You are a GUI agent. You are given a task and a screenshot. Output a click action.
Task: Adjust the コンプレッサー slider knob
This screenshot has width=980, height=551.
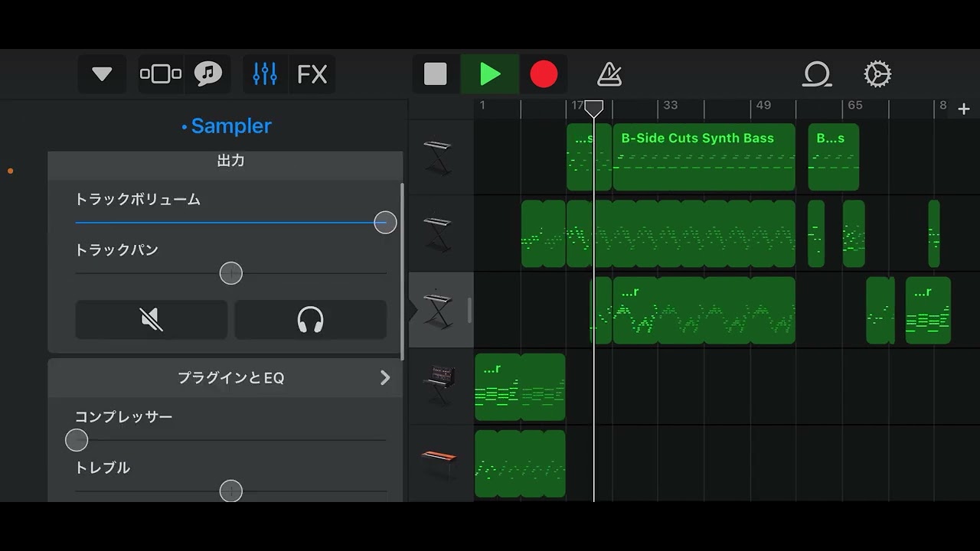coord(77,440)
